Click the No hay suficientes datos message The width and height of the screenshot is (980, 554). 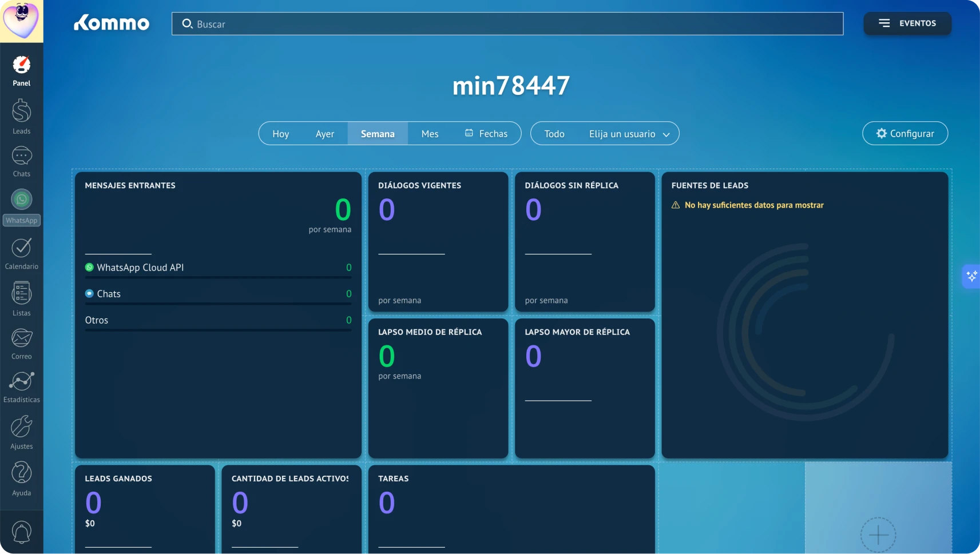pyautogui.click(x=754, y=205)
